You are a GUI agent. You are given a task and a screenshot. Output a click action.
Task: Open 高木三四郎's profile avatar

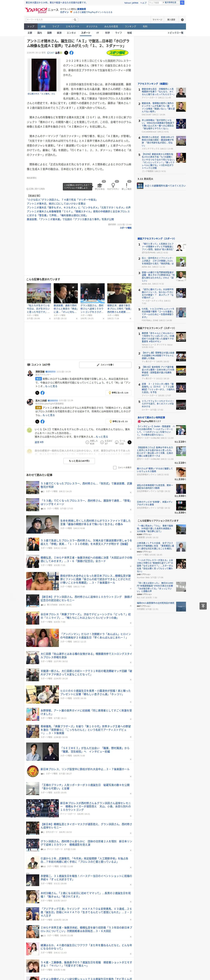point(30,402)
